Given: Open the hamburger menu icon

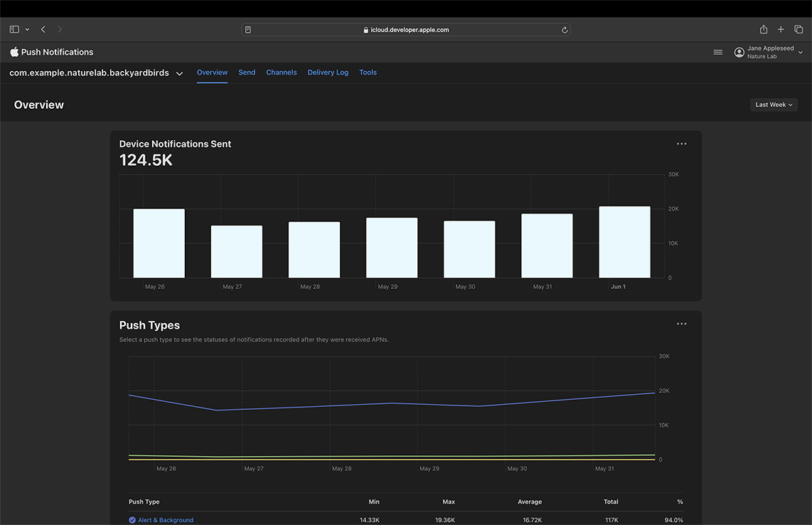Looking at the screenshot, I should tap(717, 52).
